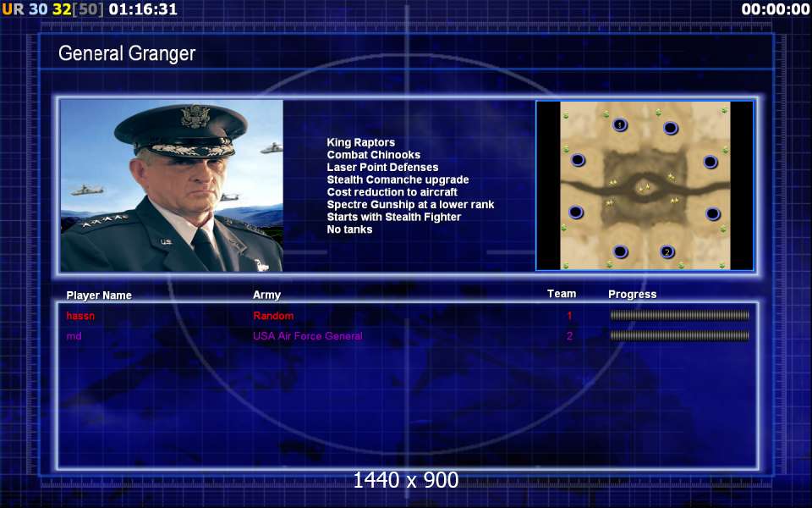This screenshot has width=812, height=508.
Task: Click the 'Progress' column header
Action: pos(633,295)
